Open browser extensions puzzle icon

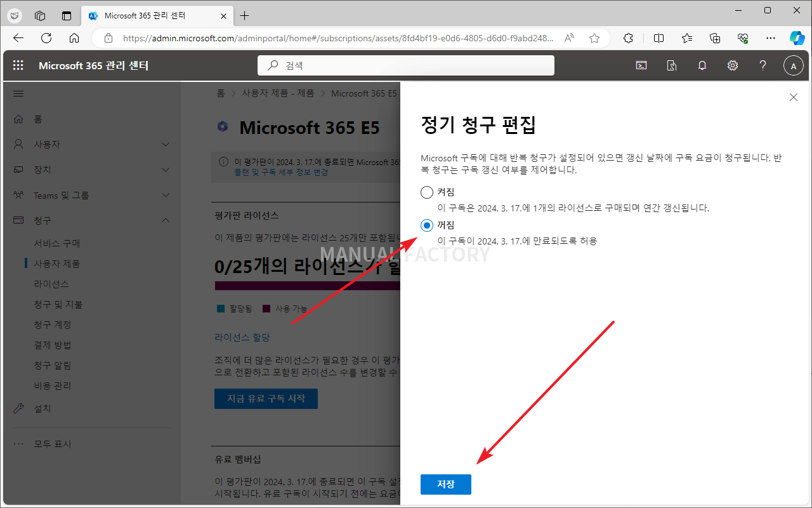point(629,38)
